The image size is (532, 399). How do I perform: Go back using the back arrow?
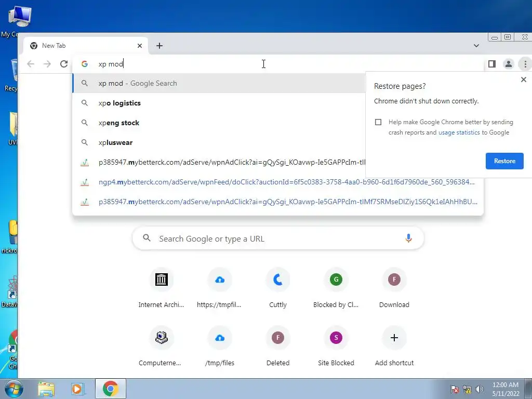coord(31,64)
